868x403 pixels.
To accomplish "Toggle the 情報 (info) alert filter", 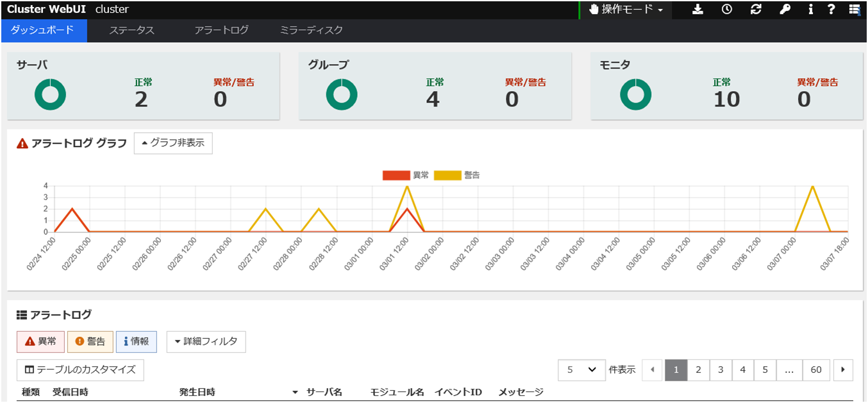I will (x=136, y=341).
